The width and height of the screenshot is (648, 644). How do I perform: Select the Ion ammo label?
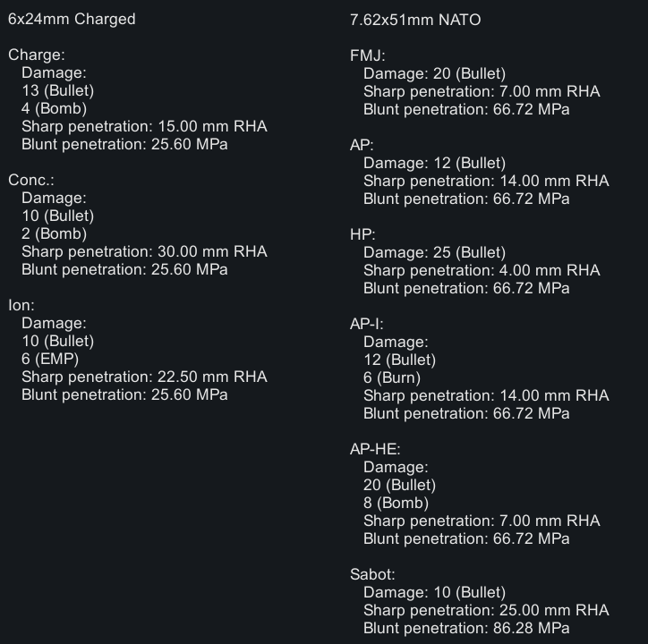[21, 305]
